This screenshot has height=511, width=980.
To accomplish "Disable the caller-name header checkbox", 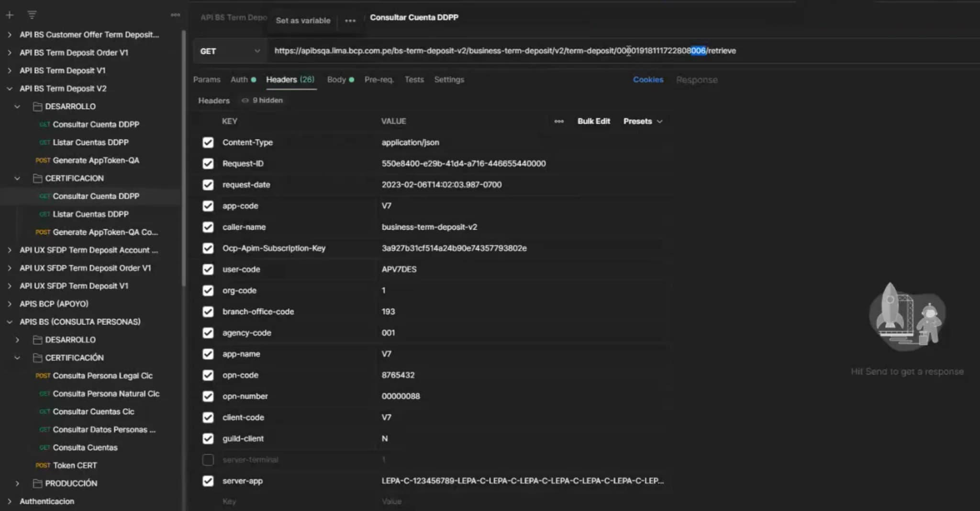I will [208, 227].
